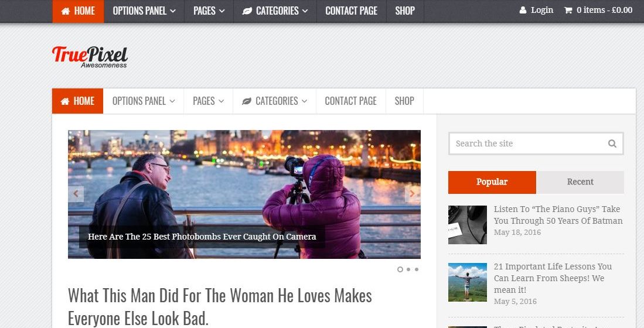Viewport: 644px width, 328px height.
Task: Click the 'Awesomeness' tagline text
Action: click(x=104, y=65)
